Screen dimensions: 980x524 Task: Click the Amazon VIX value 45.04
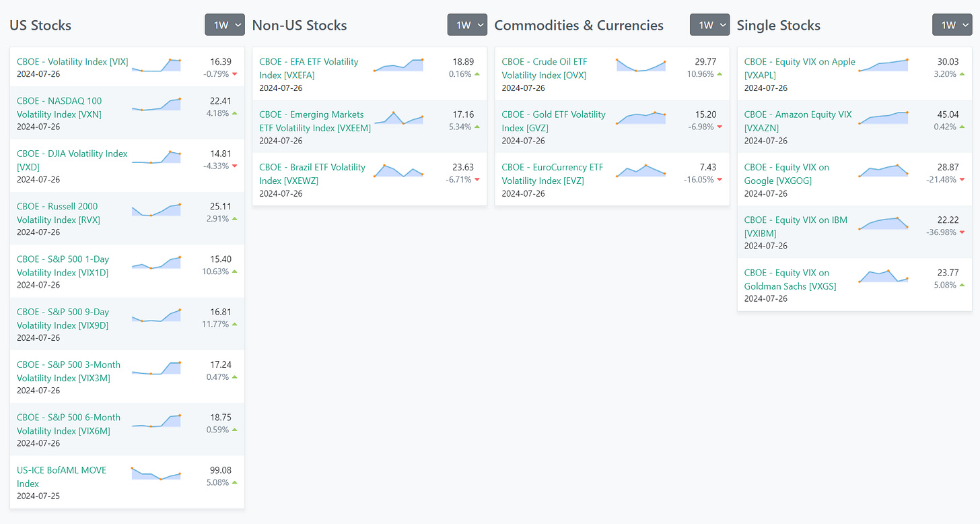click(948, 114)
